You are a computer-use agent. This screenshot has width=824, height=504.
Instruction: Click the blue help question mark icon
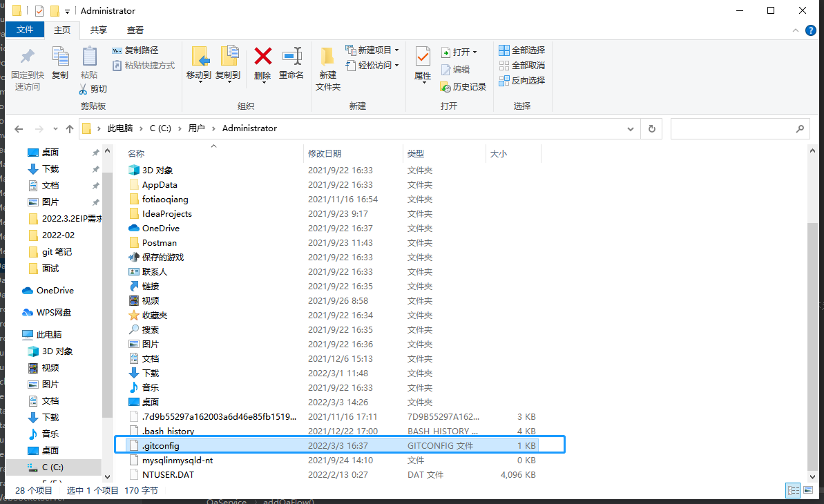[810, 30]
